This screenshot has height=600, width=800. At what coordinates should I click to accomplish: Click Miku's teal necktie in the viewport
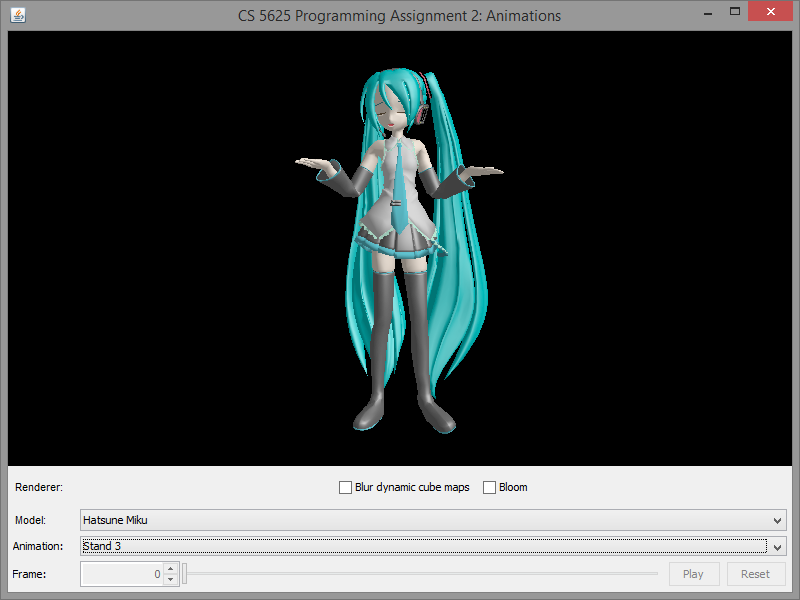point(397,185)
